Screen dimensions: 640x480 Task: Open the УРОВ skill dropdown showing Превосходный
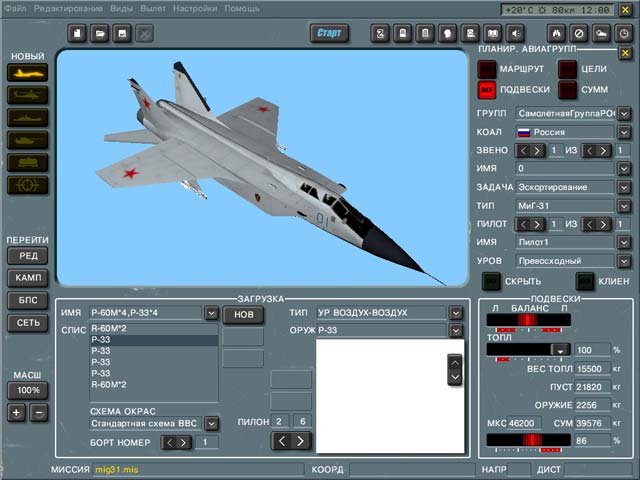(x=624, y=261)
